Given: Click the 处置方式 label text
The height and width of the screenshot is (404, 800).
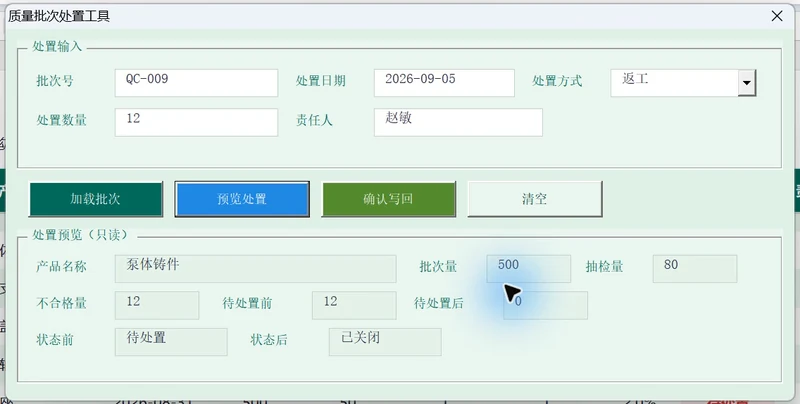Looking at the screenshot, I should [557, 81].
